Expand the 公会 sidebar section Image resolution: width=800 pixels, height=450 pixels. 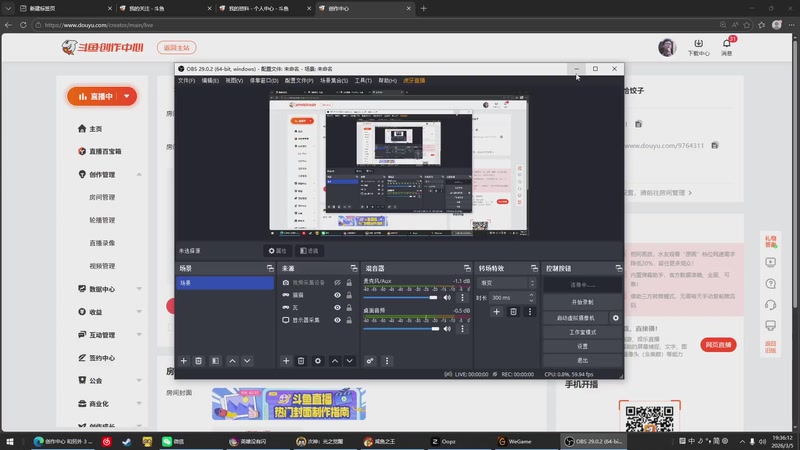139,381
